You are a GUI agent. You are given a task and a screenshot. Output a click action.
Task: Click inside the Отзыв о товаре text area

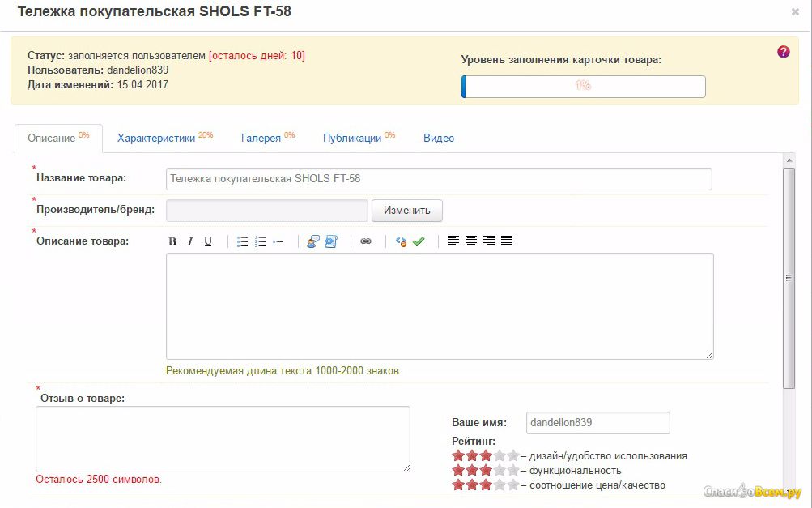[223, 439]
